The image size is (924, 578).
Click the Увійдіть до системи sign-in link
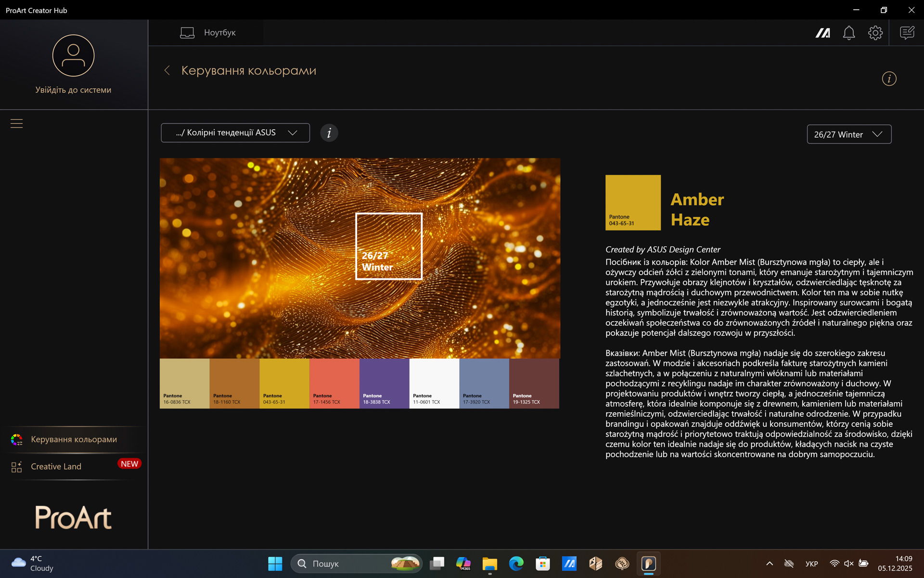(x=73, y=90)
